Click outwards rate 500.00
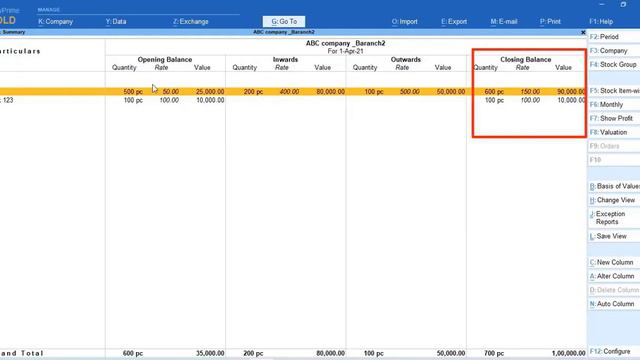 point(410,92)
